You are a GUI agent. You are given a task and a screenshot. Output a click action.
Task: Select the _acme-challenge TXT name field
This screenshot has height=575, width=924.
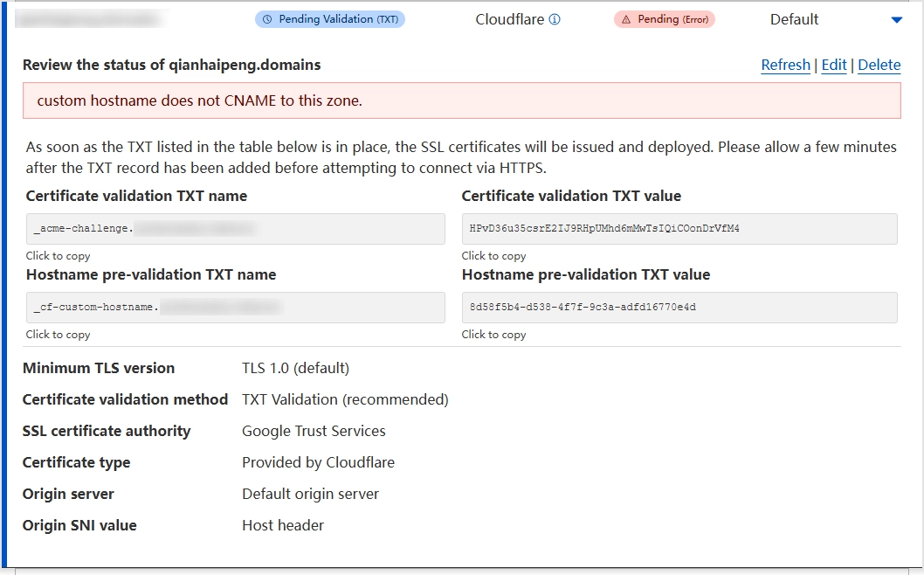coord(235,229)
